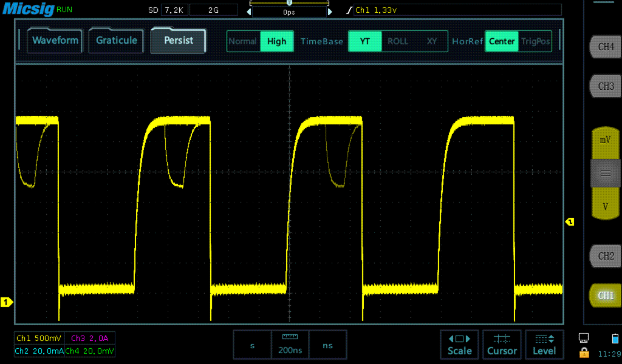The width and height of the screenshot is (622, 364).
Task: Tap the SD storage label
Action: (x=153, y=10)
